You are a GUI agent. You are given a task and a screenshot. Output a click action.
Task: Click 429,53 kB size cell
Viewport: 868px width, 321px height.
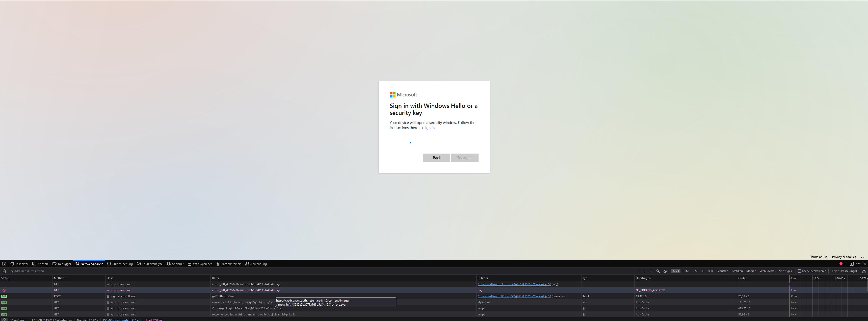tap(763, 309)
